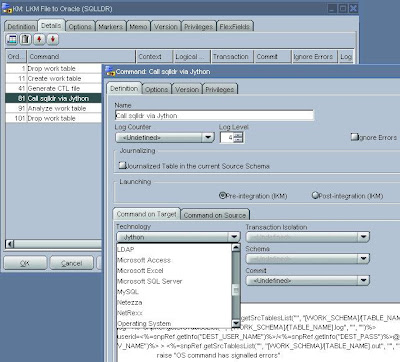Switch to Definition tab in Command dialog
400x362 pixels.
click(x=124, y=88)
